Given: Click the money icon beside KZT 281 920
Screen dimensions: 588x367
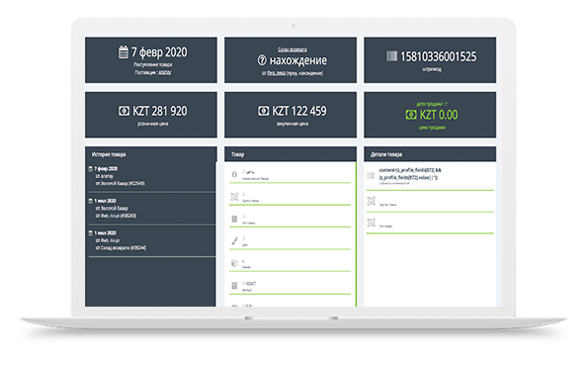Looking at the screenshot, I should tap(124, 111).
